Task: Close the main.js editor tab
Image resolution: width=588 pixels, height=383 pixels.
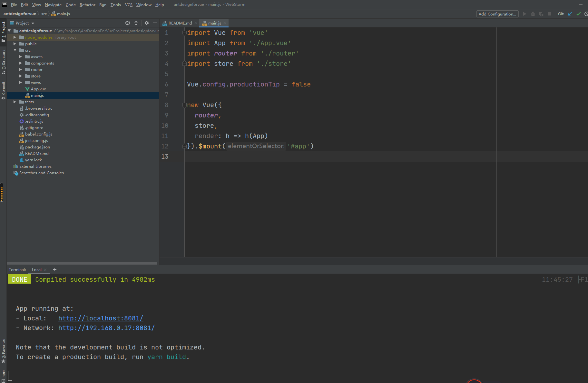Action: coord(225,23)
